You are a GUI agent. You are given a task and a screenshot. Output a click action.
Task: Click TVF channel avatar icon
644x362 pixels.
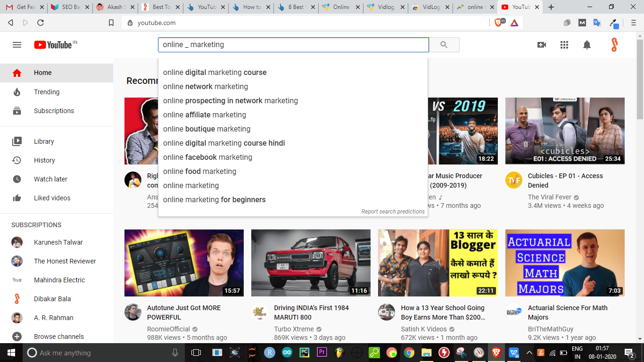514,180
